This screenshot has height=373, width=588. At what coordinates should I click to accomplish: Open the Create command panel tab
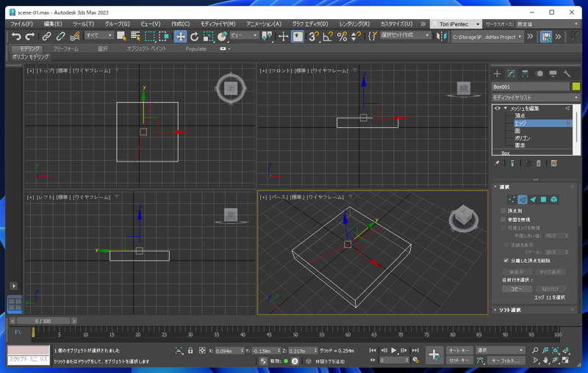coord(497,73)
